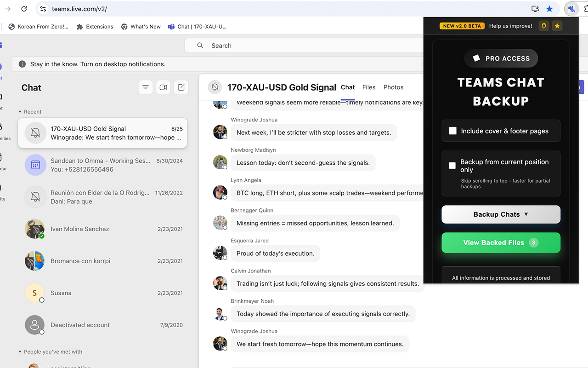Image resolution: width=588 pixels, height=368 pixels.
Task: Switch to the Chat tab
Action: point(348,87)
